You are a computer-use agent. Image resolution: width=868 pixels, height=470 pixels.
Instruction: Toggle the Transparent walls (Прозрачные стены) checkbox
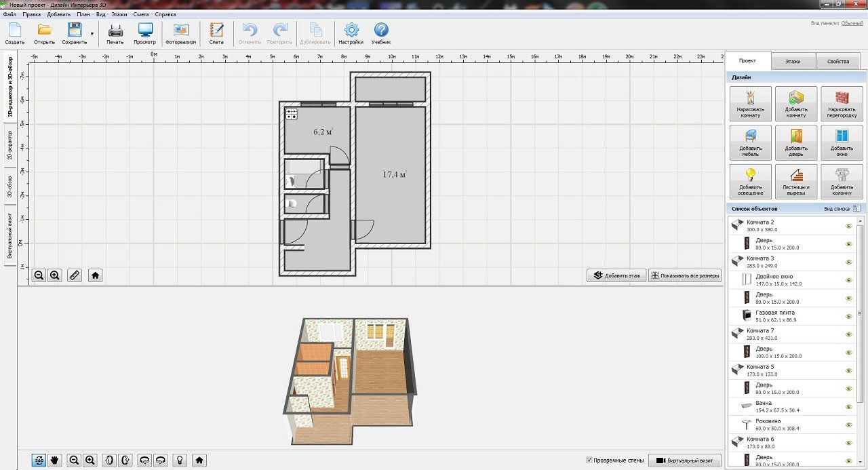coord(589,461)
